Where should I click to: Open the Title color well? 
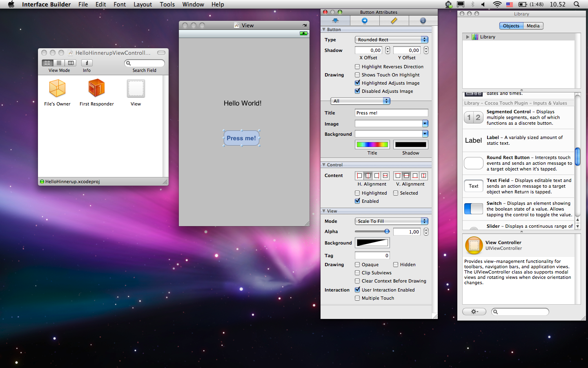click(372, 144)
